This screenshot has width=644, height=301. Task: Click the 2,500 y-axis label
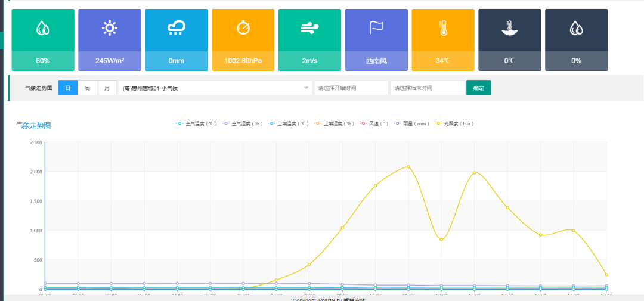pos(36,142)
